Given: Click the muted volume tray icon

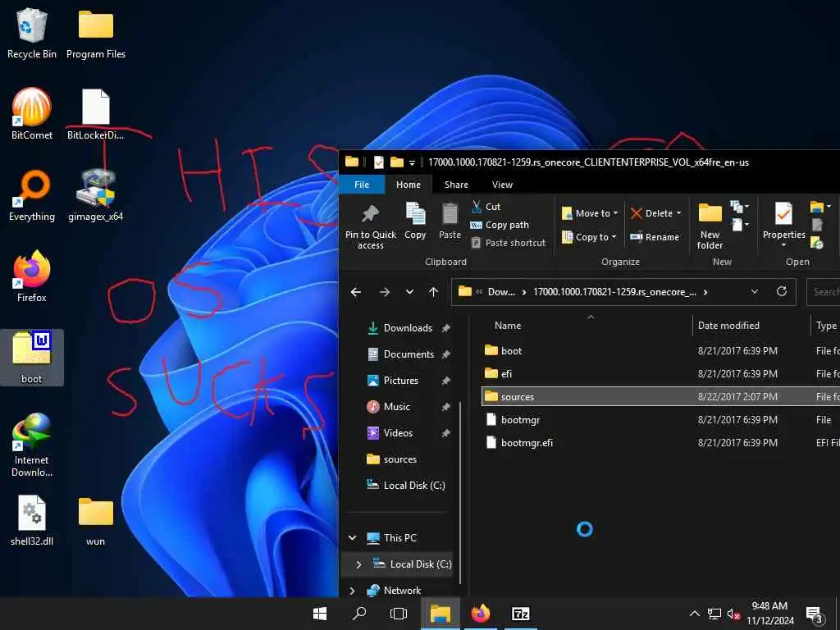Looking at the screenshot, I should tap(733, 614).
